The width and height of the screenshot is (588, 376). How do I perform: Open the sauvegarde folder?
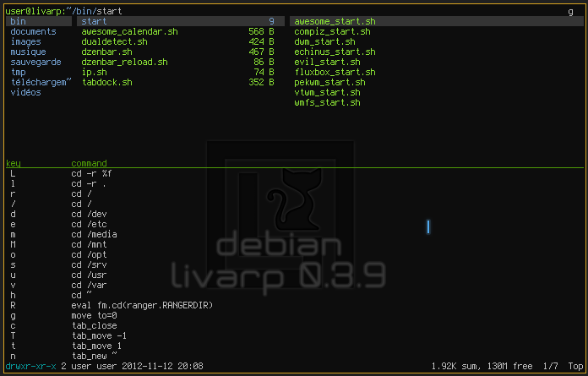(x=35, y=62)
